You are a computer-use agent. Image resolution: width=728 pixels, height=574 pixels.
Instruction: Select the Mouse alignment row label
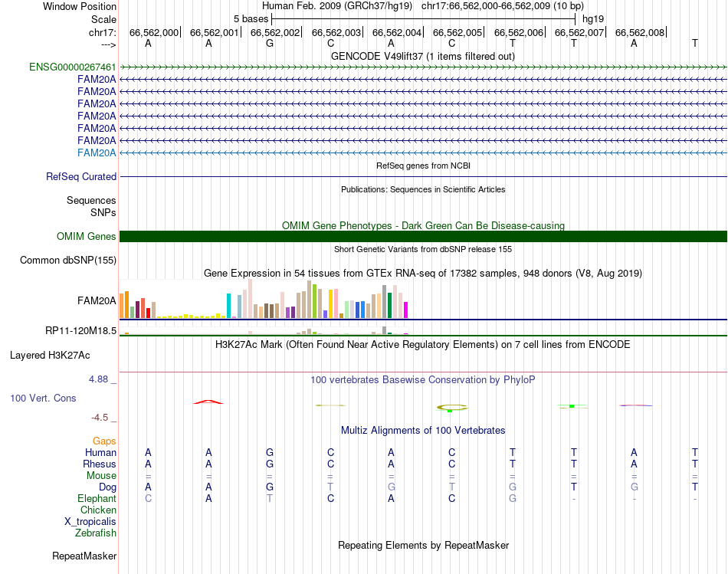point(101,476)
